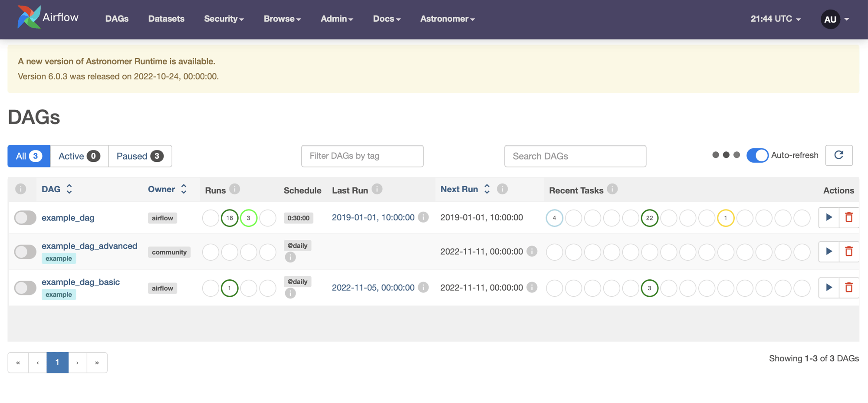Image resolution: width=868 pixels, height=403 pixels.
Task: Click the schedule info icon for example_dag_basic
Action: [290, 293]
